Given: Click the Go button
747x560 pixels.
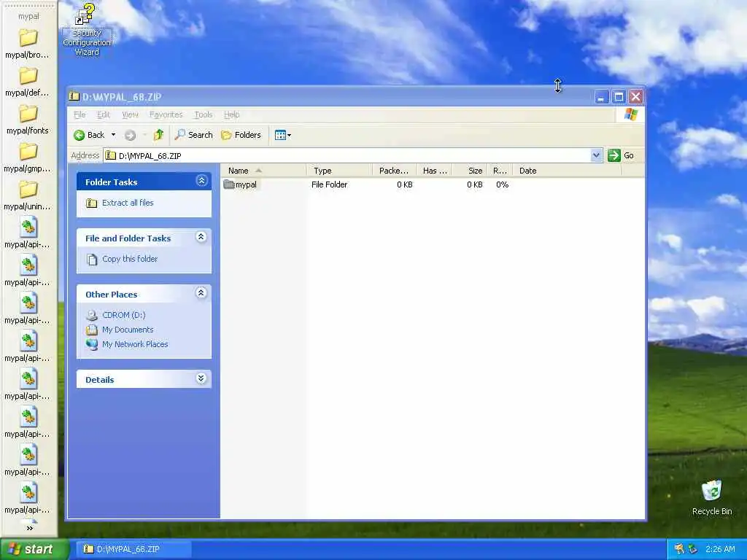Looking at the screenshot, I should pyautogui.click(x=621, y=155).
